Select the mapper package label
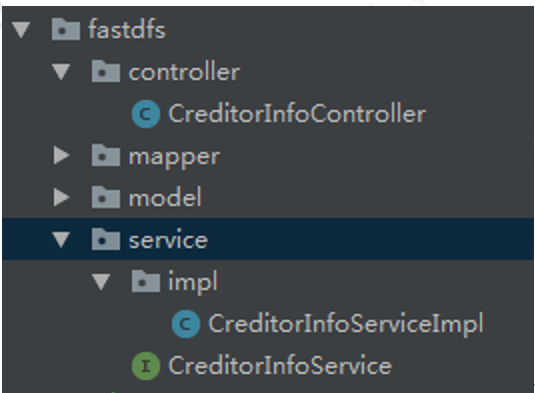Viewport: 535px width, 393px height. pos(174,158)
